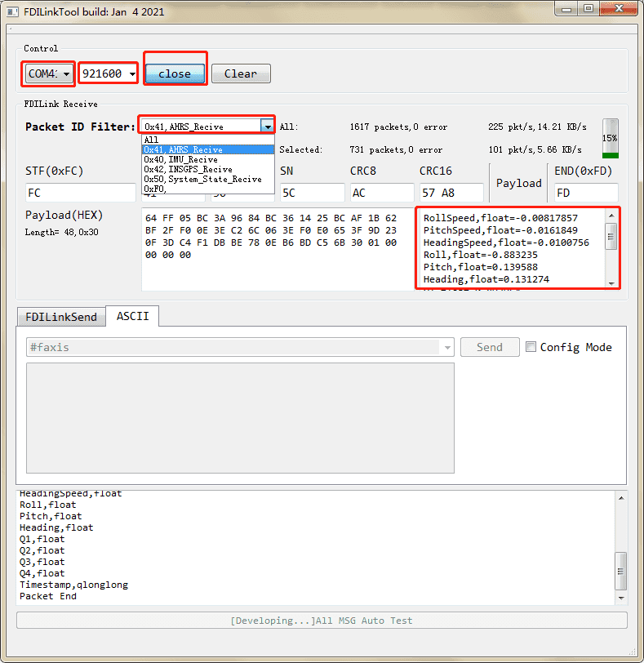This screenshot has height=663, width=644.
Task: Click the 731 packets,0 error statistic
Action: point(396,149)
